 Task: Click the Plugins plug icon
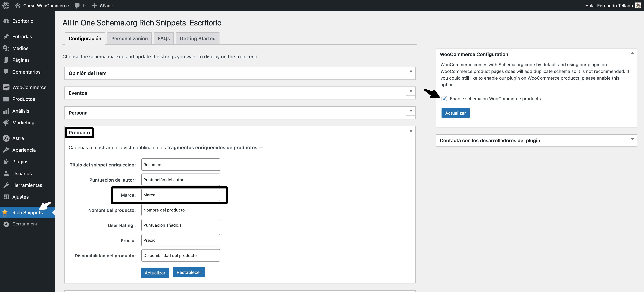(6, 162)
